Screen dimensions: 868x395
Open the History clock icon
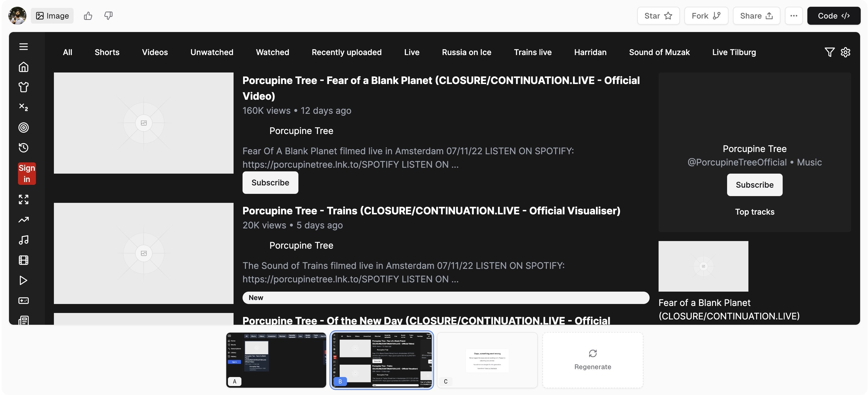coord(23,148)
